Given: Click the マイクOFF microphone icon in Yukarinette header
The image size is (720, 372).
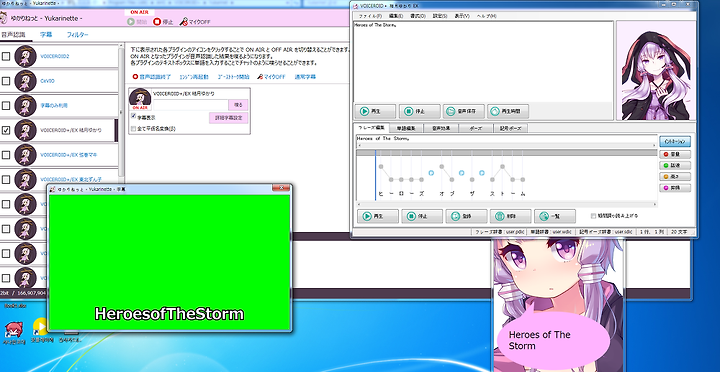Looking at the screenshot, I should click(183, 22).
